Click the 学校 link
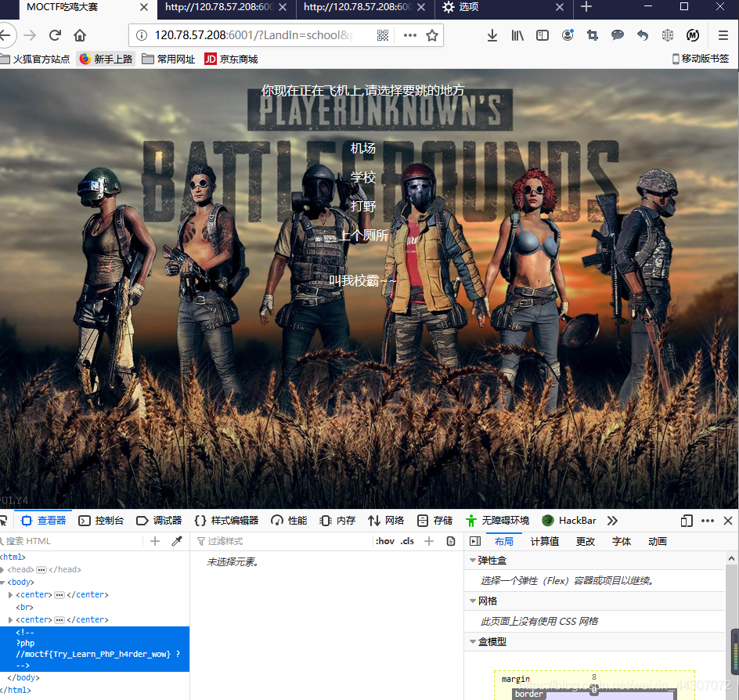The height and width of the screenshot is (700, 739). tap(363, 177)
